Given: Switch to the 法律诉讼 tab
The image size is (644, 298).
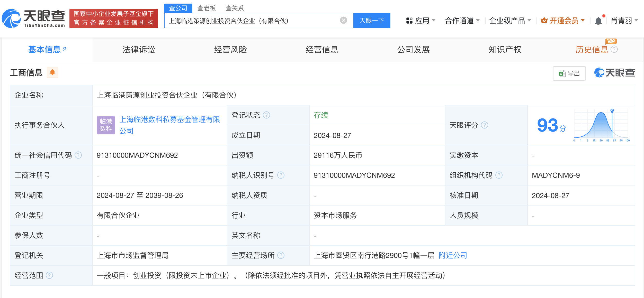Looking at the screenshot, I should click(x=139, y=50).
